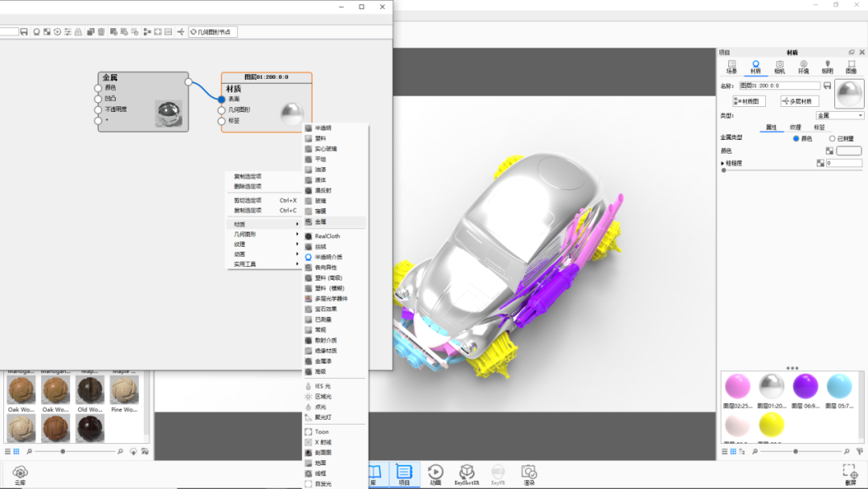Click 剪切选定项 Ctrl+X menu entry
Image resolution: width=868 pixels, height=489 pixels.
(x=264, y=200)
